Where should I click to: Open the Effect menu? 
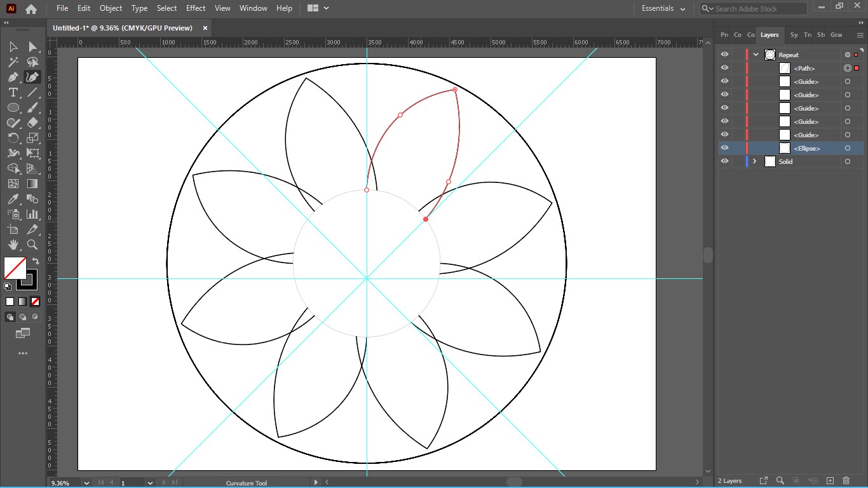click(x=196, y=8)
